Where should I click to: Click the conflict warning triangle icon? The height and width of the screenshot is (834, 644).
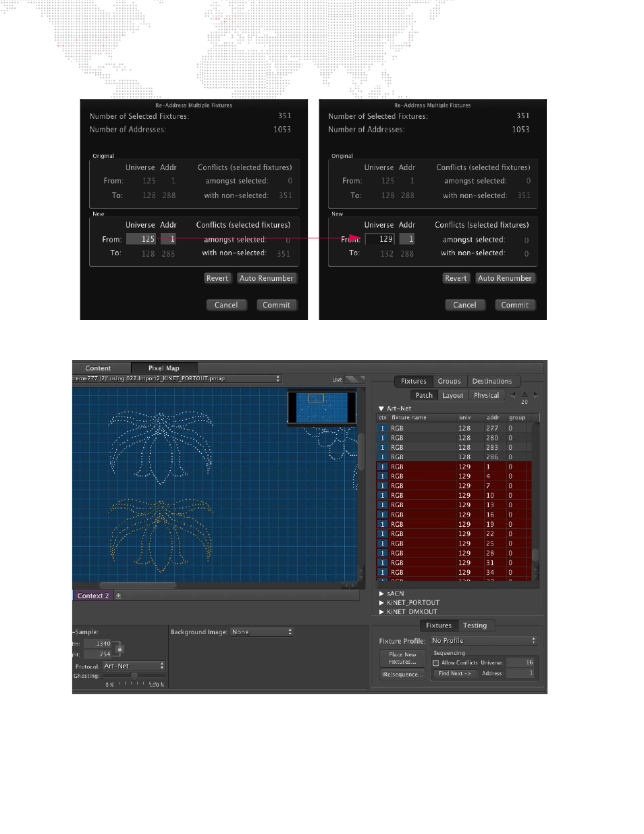point(524,394)
